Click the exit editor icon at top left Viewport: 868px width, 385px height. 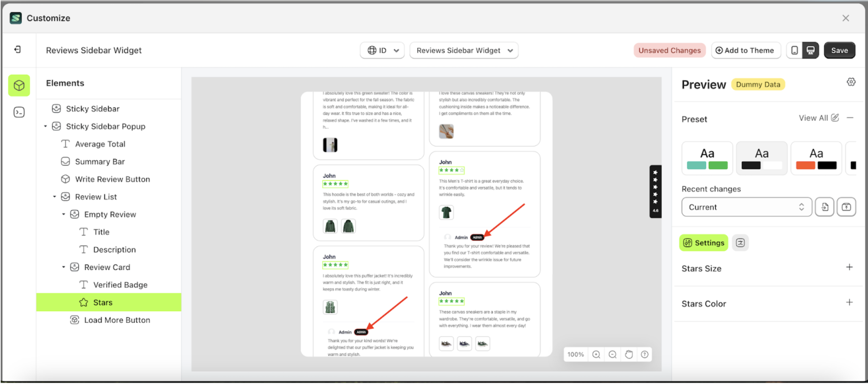coord(17,49)
